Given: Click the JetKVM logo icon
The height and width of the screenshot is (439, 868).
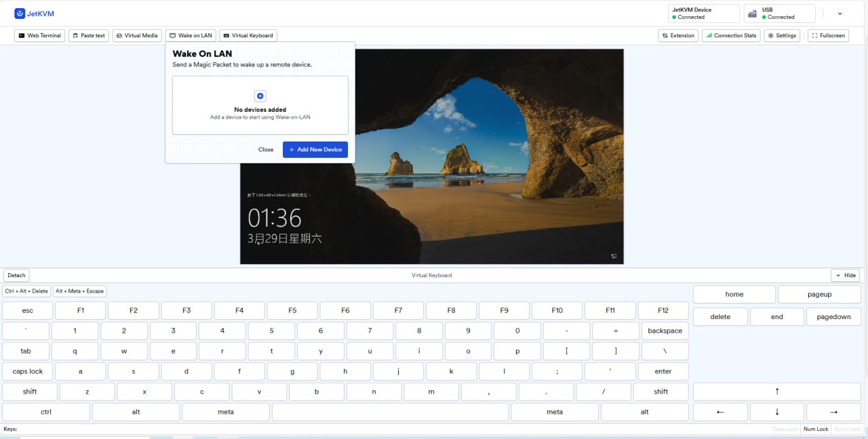Looking at the screenshot, I should 20,13.
